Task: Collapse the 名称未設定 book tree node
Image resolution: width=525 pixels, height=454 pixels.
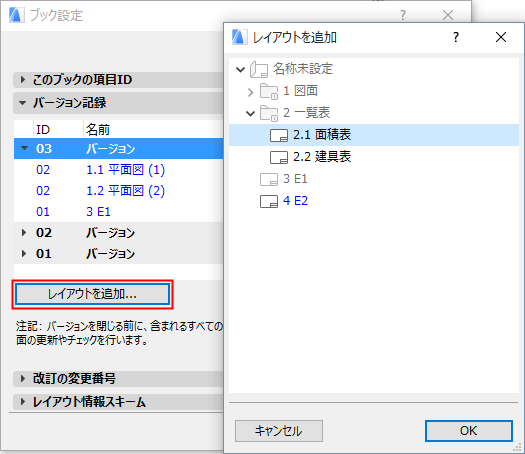Action: tap(240, 69)
